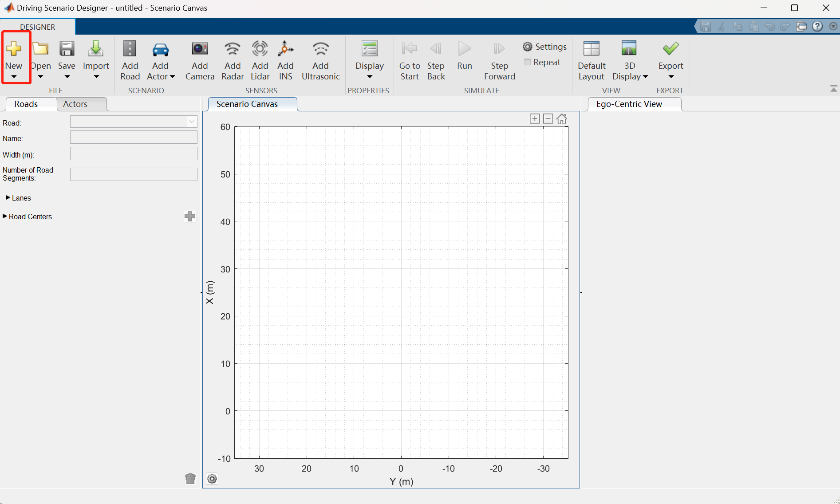This screenshot has height=504, width=840.
Task: Enable the Repeat checkbox
Action: (528, 62)
